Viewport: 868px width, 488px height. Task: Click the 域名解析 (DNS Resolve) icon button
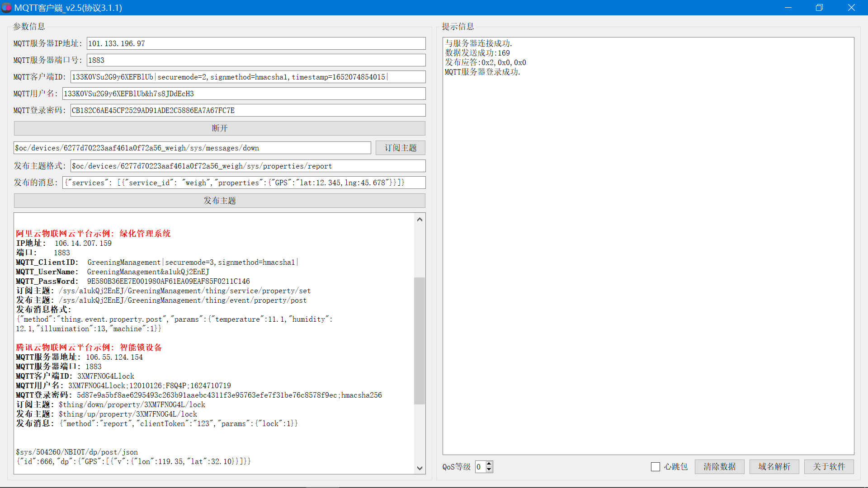(x=773, y=467)
